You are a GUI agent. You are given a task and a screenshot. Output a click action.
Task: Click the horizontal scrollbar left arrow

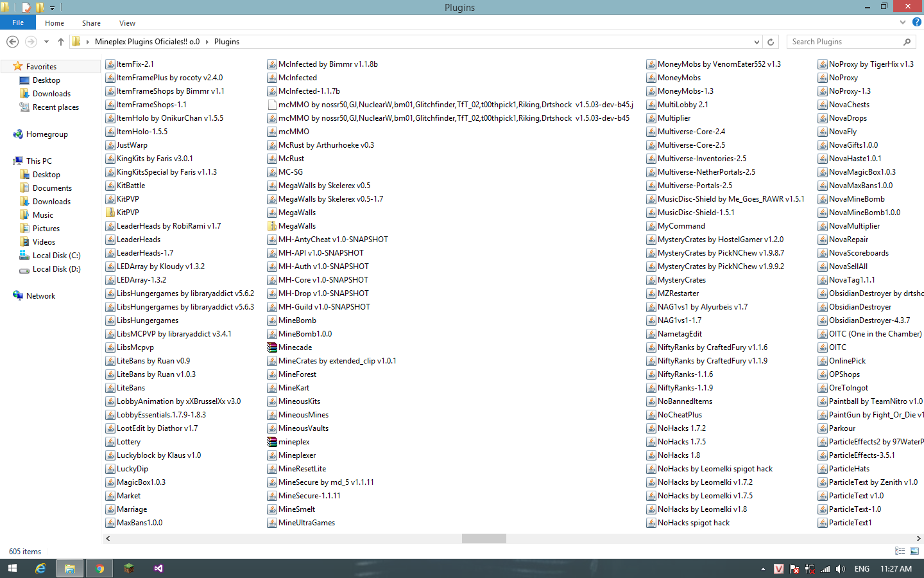pyautogui.click(x=108, y=538)
